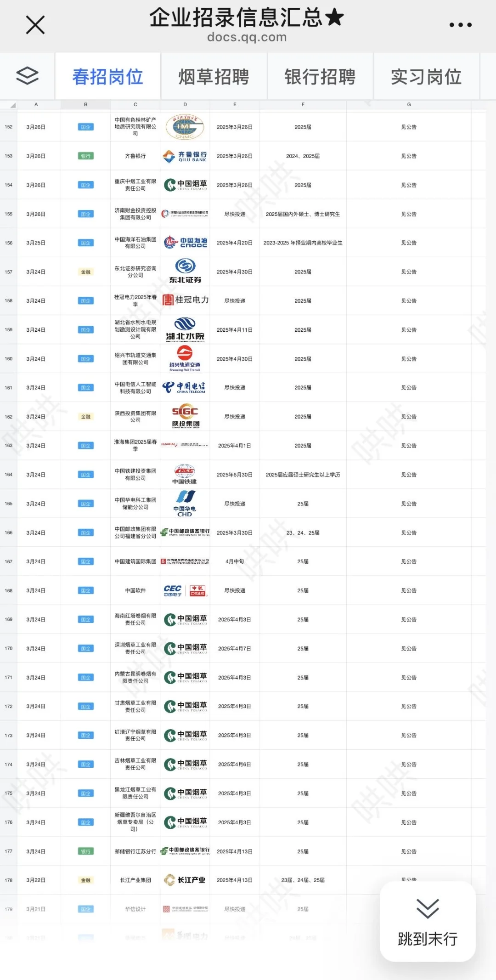Select cell 长江产业集团

click(x=135, y=880)
